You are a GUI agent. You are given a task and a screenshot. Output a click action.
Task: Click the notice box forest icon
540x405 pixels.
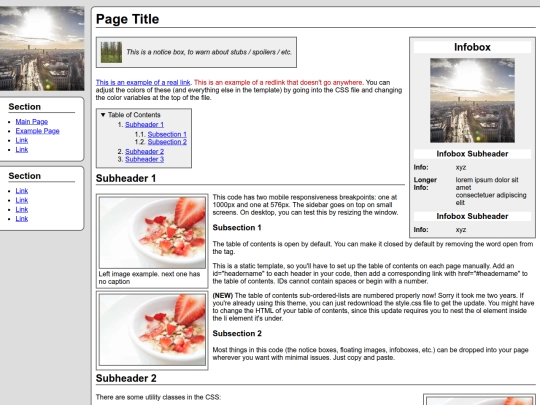coord(111,52)
